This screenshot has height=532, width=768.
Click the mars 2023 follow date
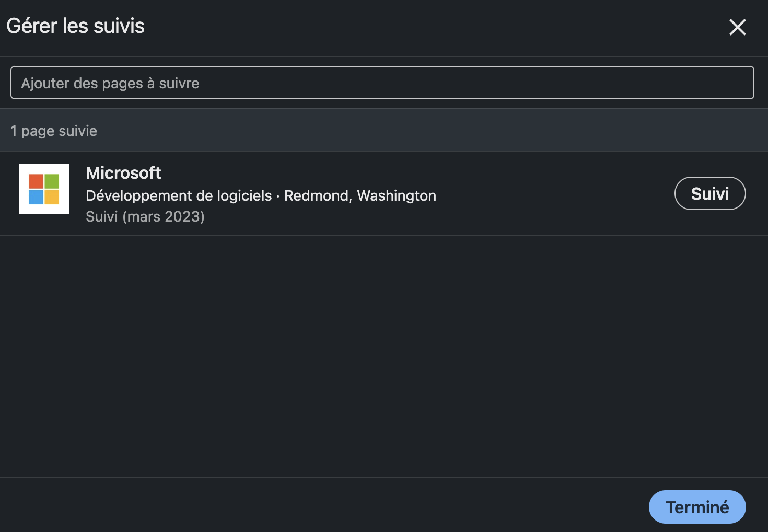pos(164,216)
